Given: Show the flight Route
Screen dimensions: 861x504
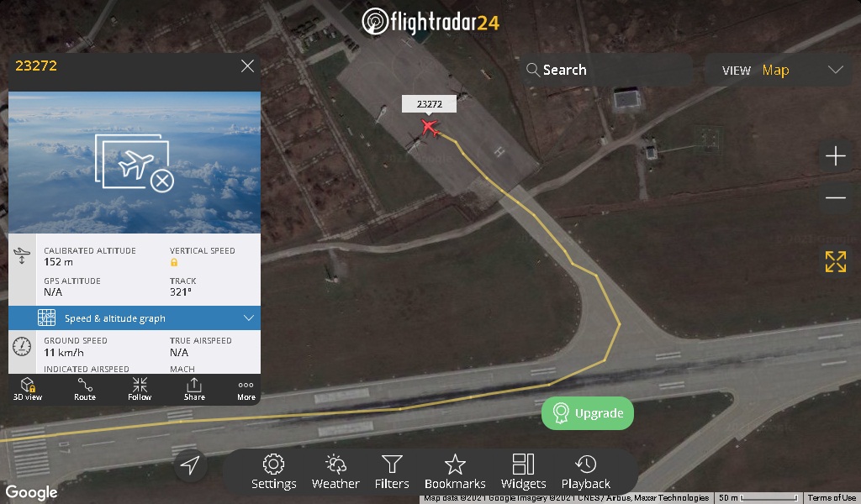Looking at the screenshot, I should coord(85,390).
